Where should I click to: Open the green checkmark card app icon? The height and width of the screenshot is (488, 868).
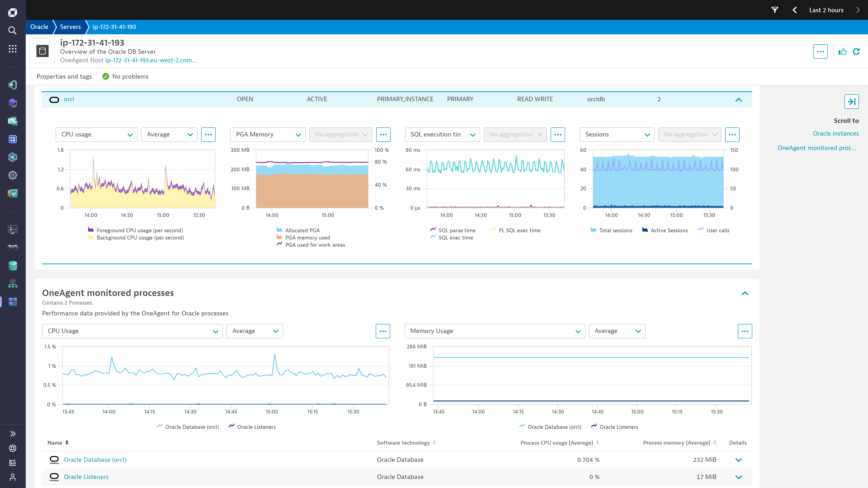click(12, 193)
